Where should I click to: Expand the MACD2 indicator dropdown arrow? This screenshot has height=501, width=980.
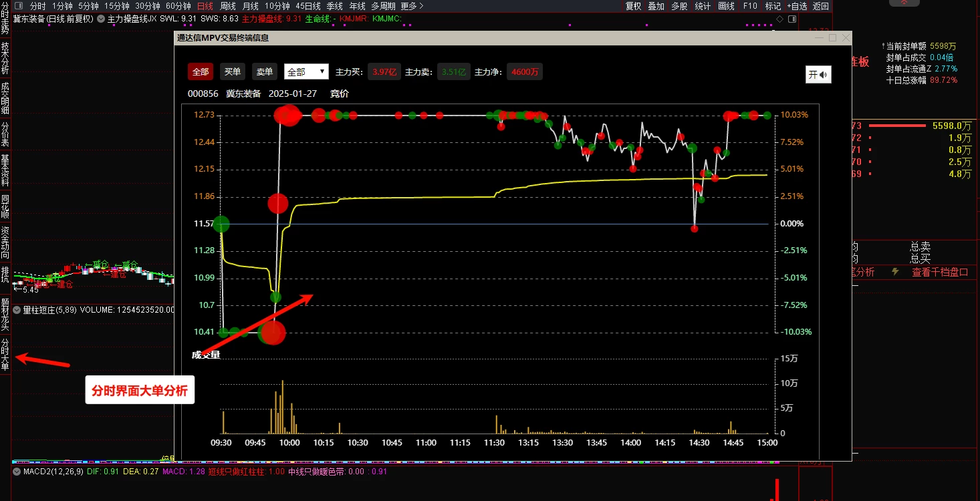pyautogui.click(x=17, y=472)
